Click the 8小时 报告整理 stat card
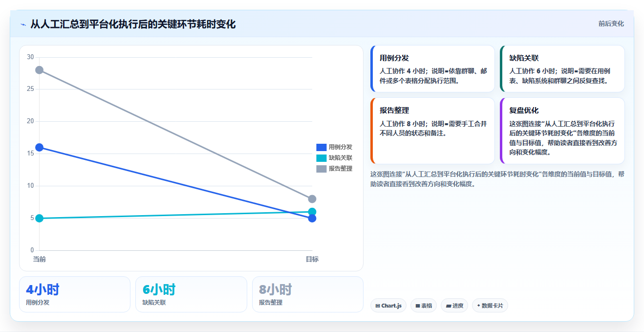The width and height of the screenshot is (644, 332). pyautogui.click(x=308, y=294)
